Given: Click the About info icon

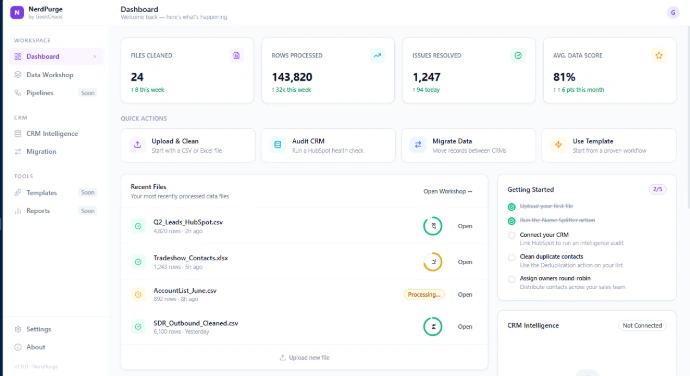Looking at the screenshot, I should pos(18,347).
